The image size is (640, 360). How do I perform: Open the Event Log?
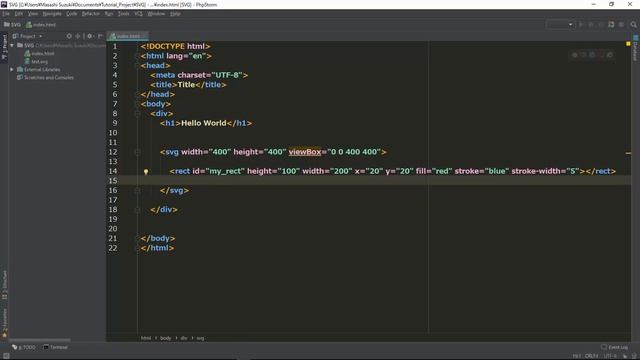coord(614,347)
